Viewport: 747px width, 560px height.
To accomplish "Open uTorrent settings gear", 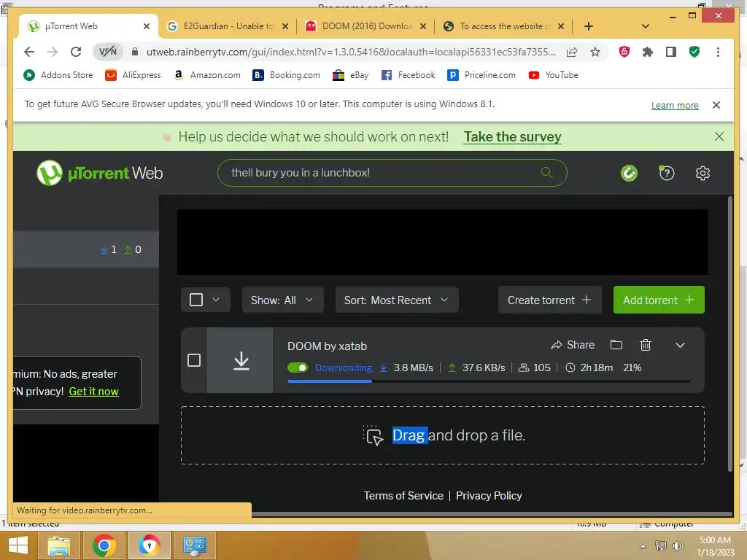I will tap(703, 173).
